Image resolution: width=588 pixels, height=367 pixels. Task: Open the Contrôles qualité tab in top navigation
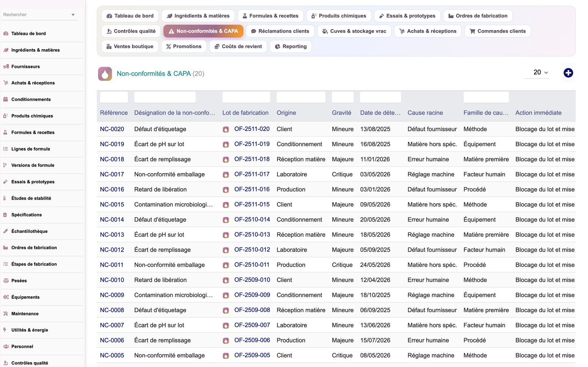[131, 31]
